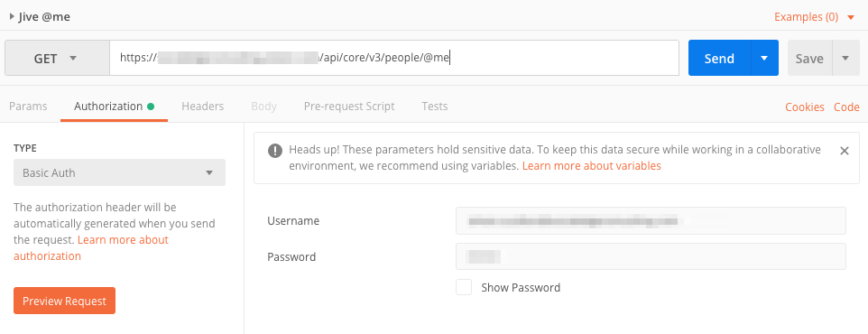Viewport: 868px width, 334px height.
Task: Click the Preview Request button
Action: click(64, 301)
